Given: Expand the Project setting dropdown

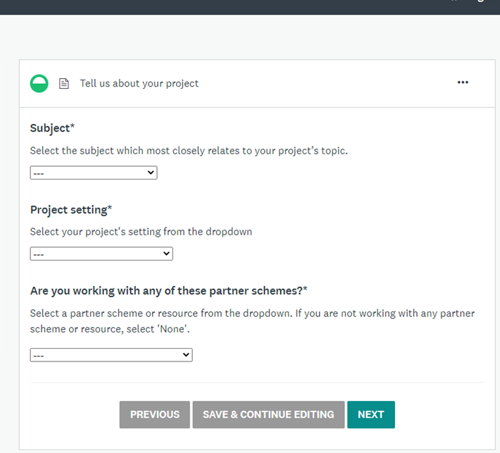Looking at the screenshot, I should [x=101, y=254].
